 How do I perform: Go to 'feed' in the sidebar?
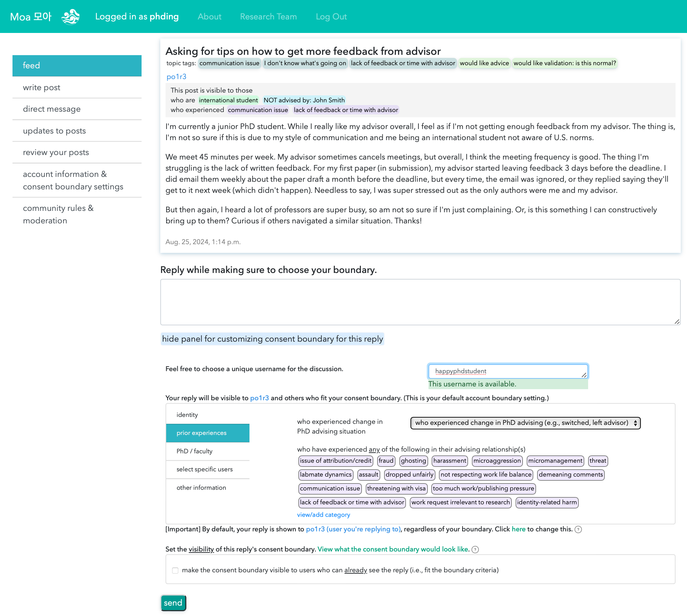[77, 66]
